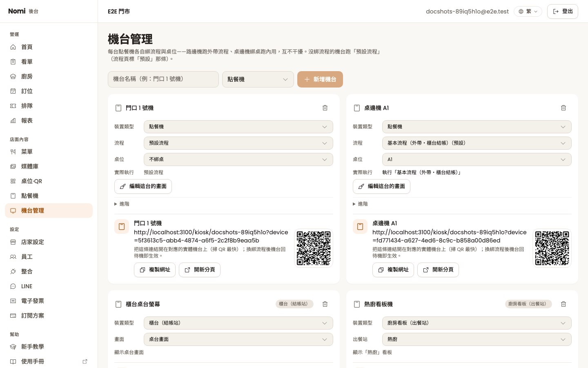Viewport: 588px width, 368px height.
Task: Open 看單 orders view in sidebar
Action: point(49,62)
